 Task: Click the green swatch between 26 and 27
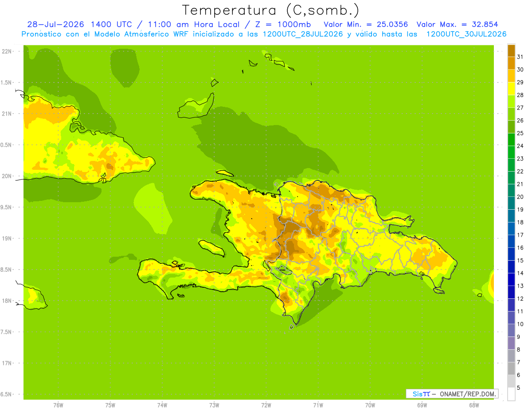tap(511, 114)
